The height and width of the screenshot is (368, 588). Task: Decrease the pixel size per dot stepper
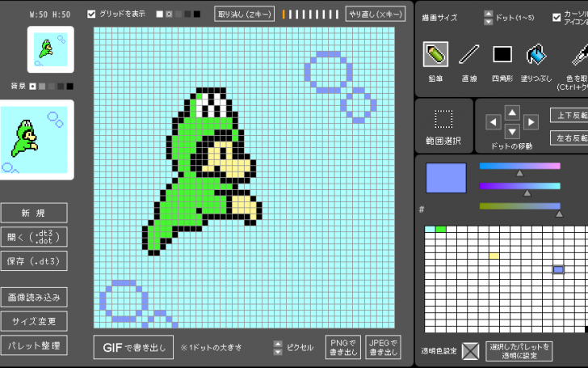point(278,352)
